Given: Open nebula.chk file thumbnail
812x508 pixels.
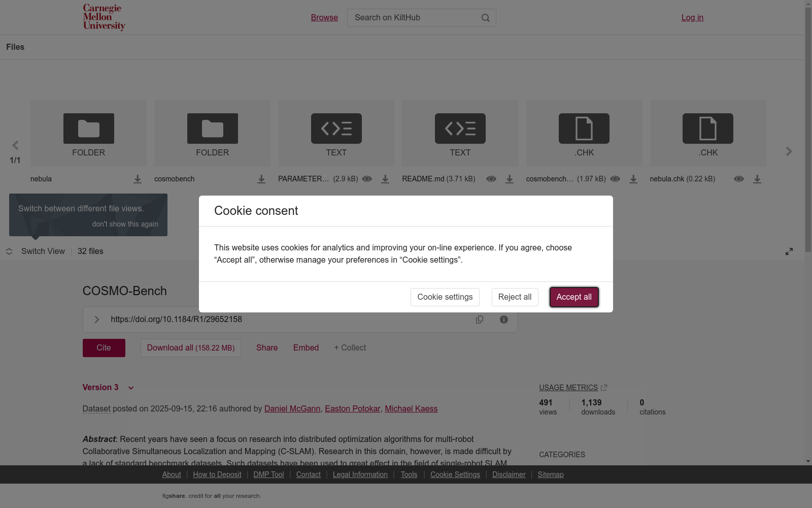Looking at the screenshot, I should coord(708,133).
